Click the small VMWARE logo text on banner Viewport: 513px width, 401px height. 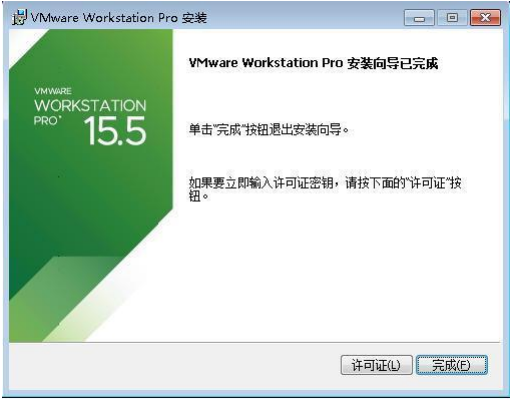click(x=53, y=91)
